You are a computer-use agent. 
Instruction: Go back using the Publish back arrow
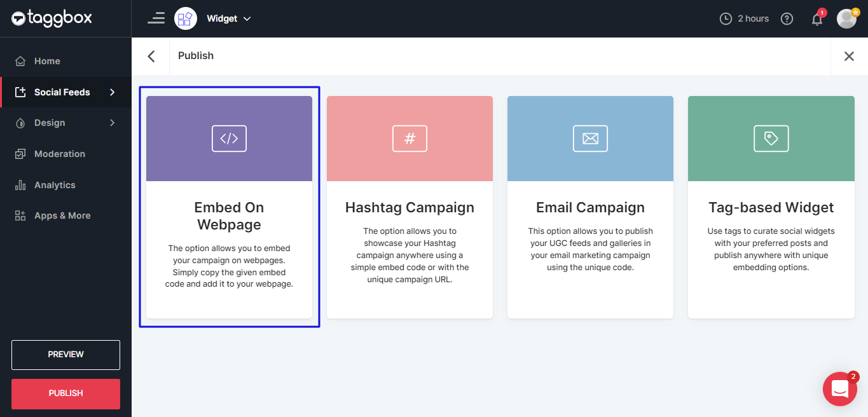click(x=151, y=56)
